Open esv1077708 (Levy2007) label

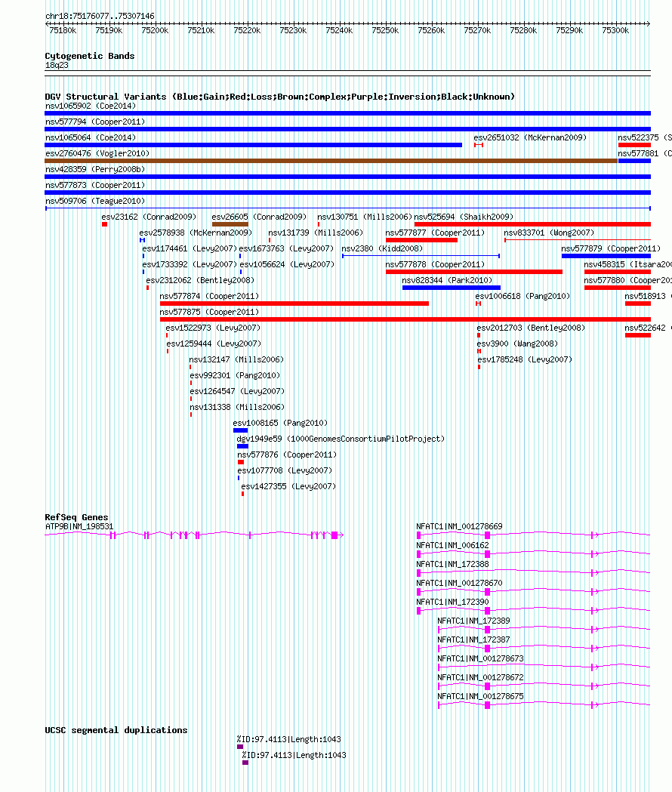coord(285,471)
